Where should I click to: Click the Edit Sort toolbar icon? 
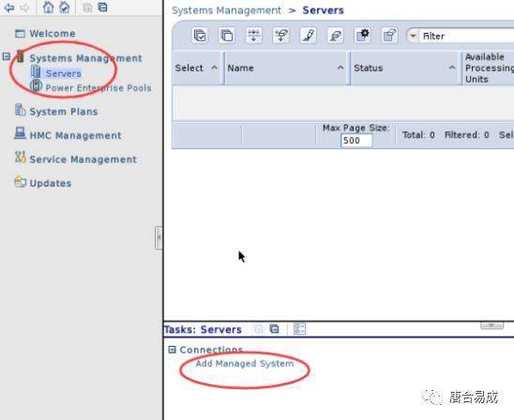[254, 36]
